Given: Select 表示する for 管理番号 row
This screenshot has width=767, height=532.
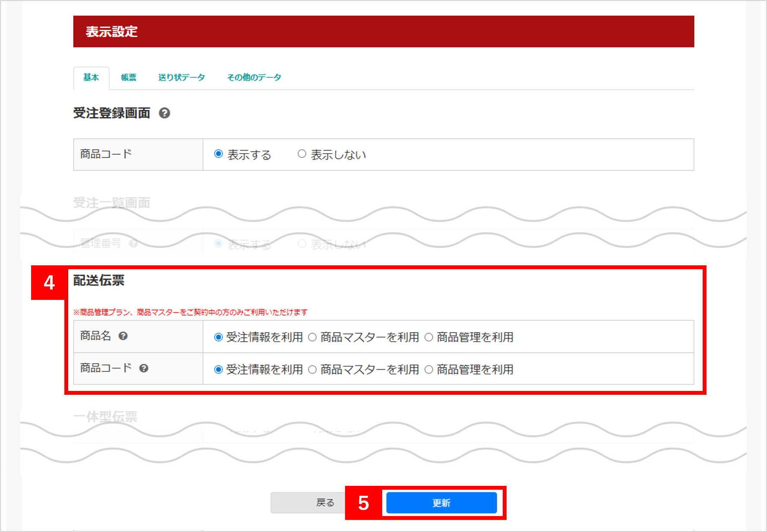Looking at the screenshot, I should pyautogui.click(x=219, y=244).
